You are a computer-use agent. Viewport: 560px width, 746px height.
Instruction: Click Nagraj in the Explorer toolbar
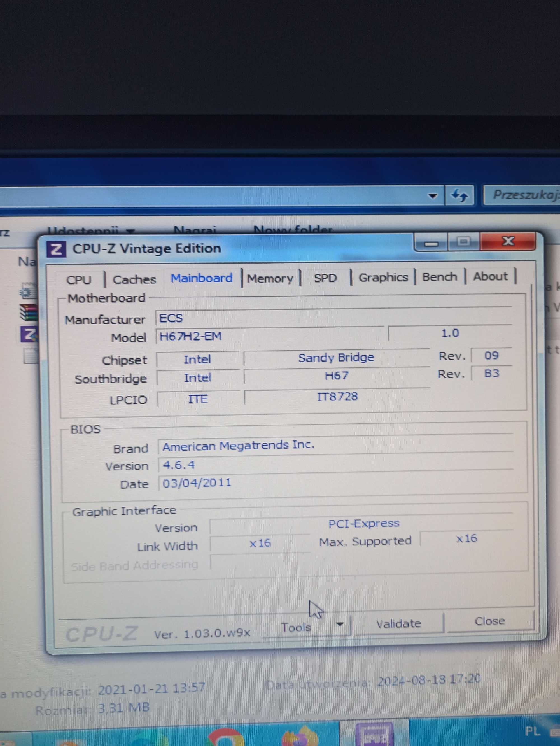click(x=195, y=231)
